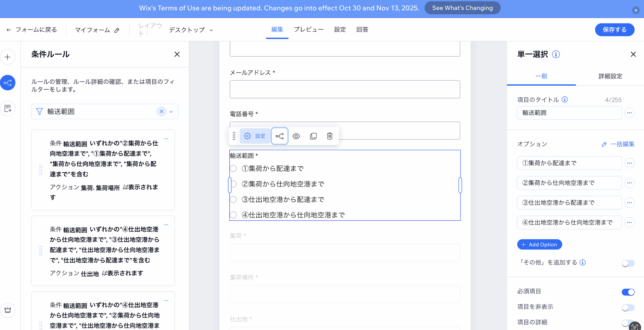This screenshot has width=644, height=330.
Task: Open the 詳細設定 tab in the settings panel
Action: tap(610, 76)
